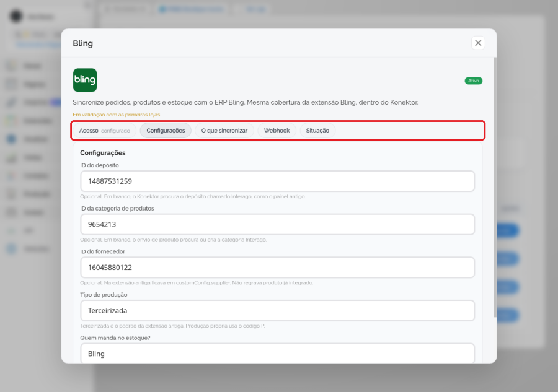The height and width of the screenshot is (392, 558).
Task: Click the hint about categoria Interago
Action: [174, 240]
